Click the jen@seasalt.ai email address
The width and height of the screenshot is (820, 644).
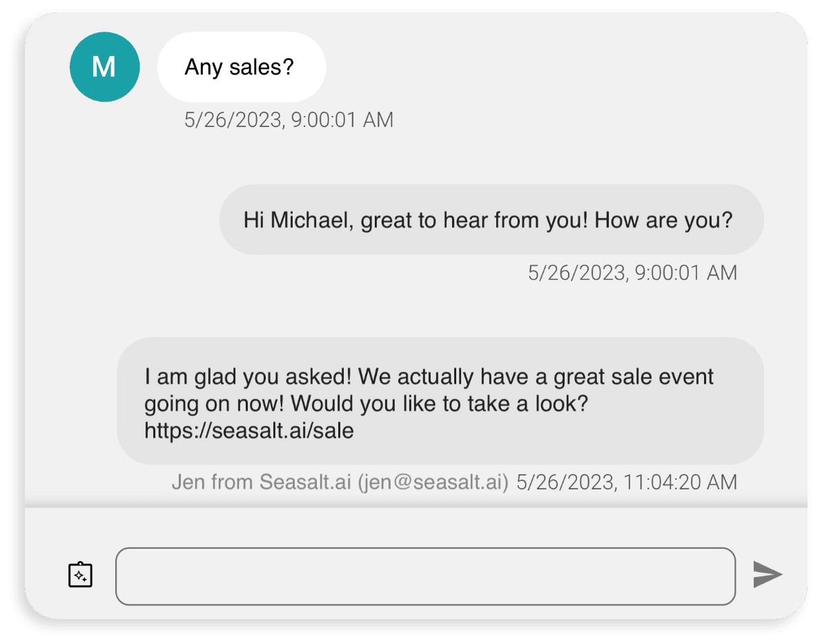[x=433, y=482]
